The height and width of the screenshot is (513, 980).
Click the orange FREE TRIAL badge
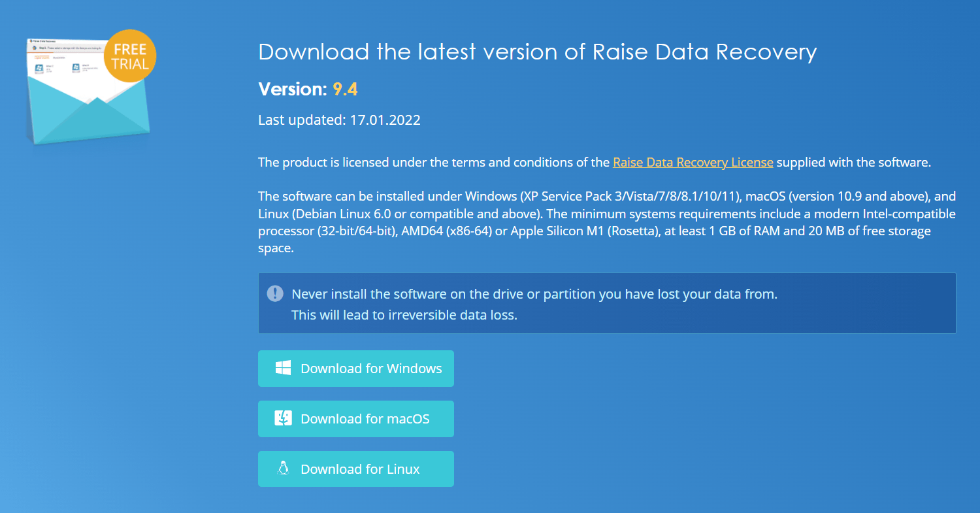[x=129, y=56]
